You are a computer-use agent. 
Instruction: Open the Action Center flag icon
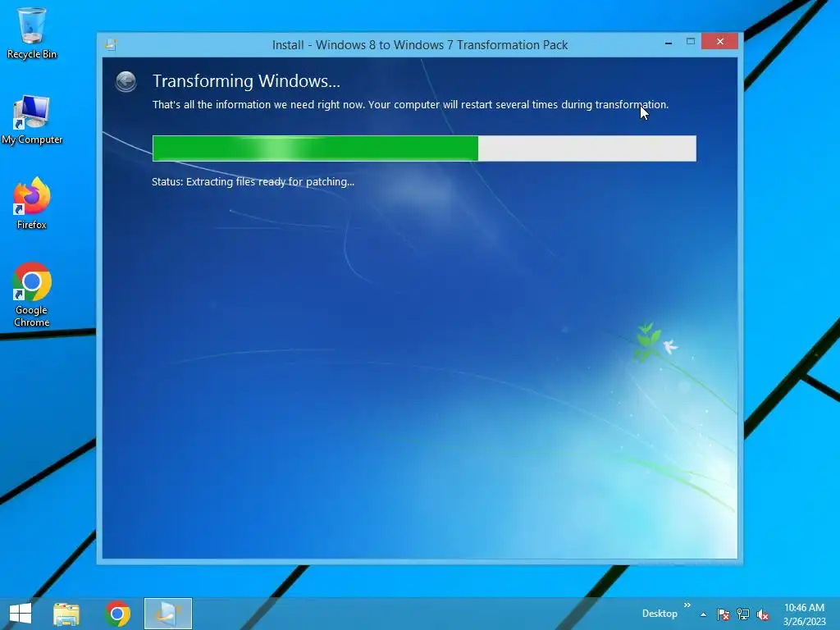pyautogui.click(x=724, y=614)
